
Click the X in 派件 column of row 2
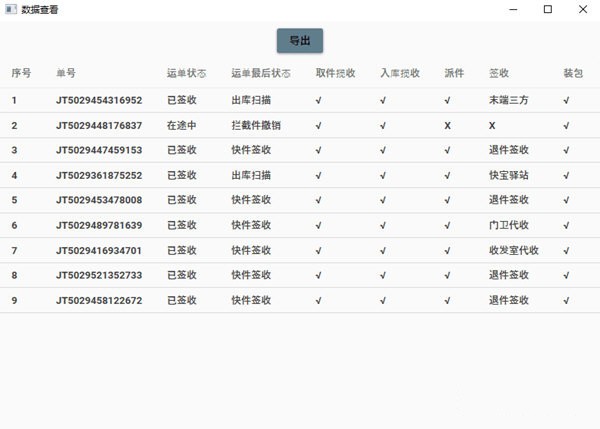(x=447, y=126)
